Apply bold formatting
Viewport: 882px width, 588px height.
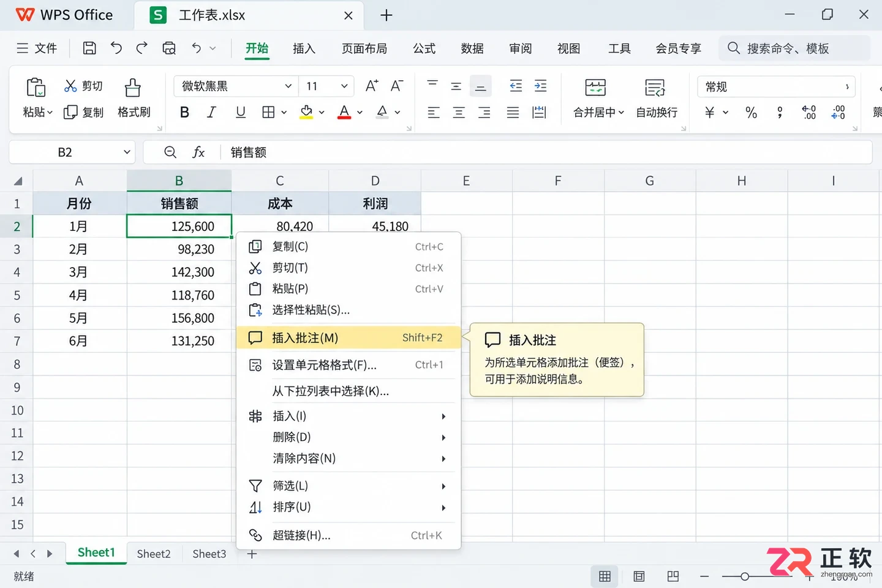tap(184, 112)
